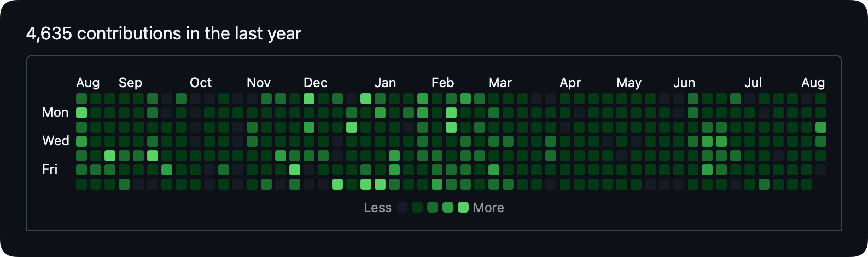The height and width of the screenshot is (257, 868).
Task: Click the '4,635 contributions in the last year' heading
Action: [164, 33]
